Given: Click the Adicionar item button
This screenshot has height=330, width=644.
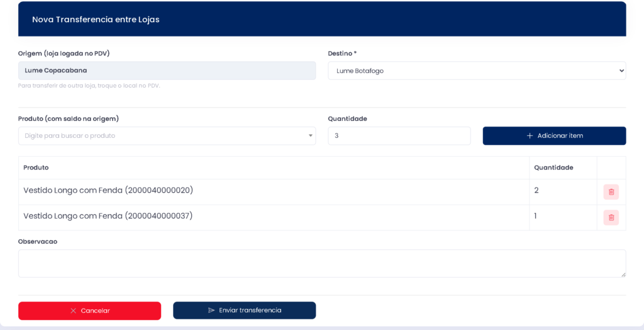Looking at the screenshot, I should tap(554, 136).
